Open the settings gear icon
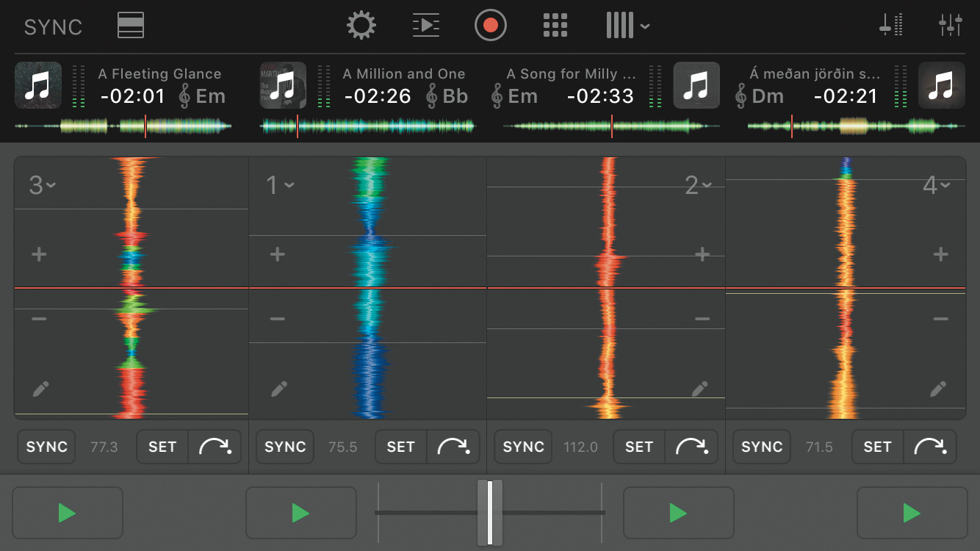The image size is (980, 551). (x=361, y=26)
